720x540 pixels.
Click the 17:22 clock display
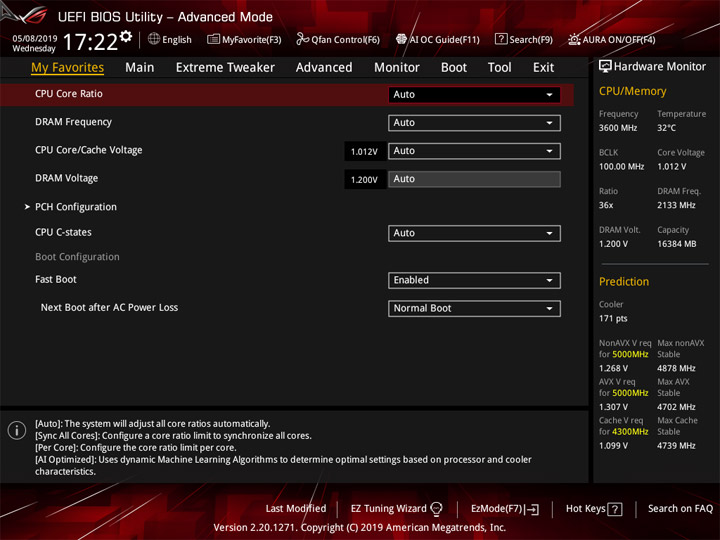[90, 42]
